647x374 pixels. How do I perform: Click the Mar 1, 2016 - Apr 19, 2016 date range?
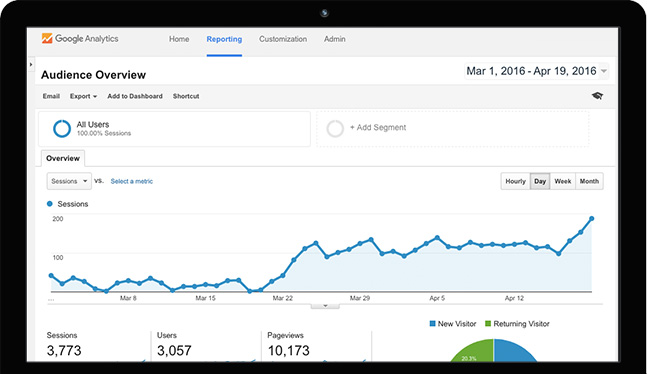click(531, 71)
